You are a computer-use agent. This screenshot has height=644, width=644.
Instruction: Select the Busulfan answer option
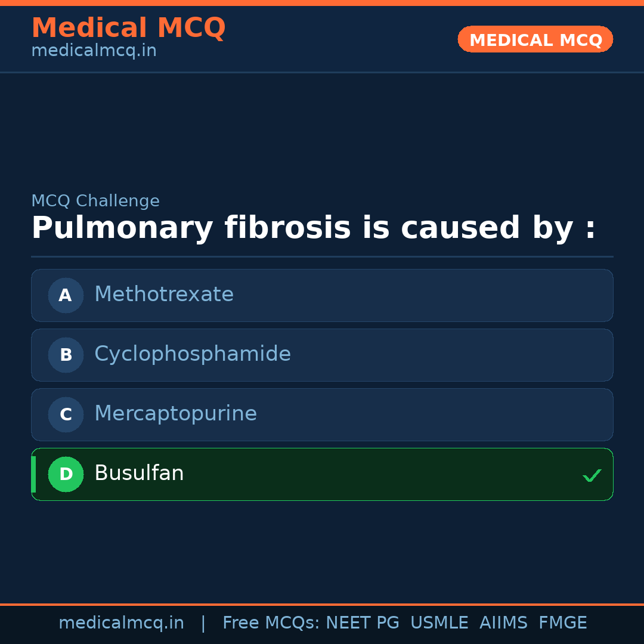(322, 474)
